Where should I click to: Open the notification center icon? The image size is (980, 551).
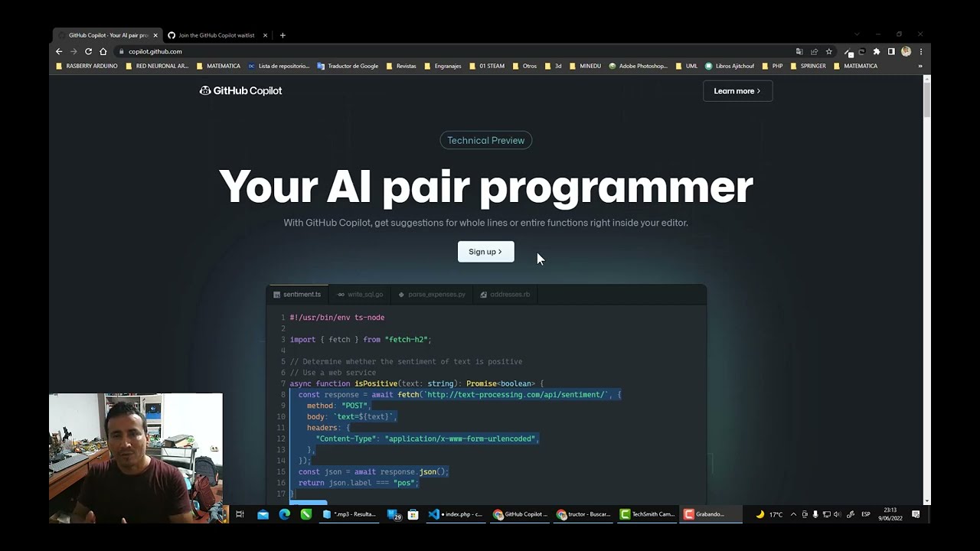click(x=916, y=514)
